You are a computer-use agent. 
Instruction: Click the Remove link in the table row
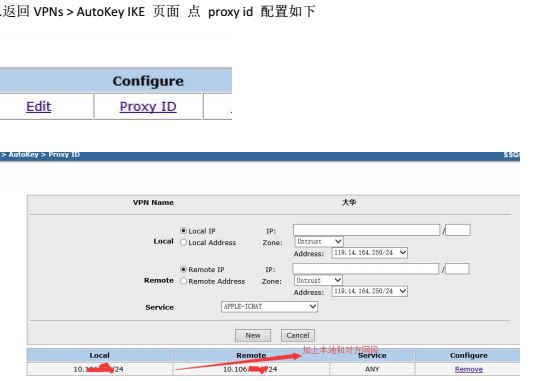coord(469,369)
